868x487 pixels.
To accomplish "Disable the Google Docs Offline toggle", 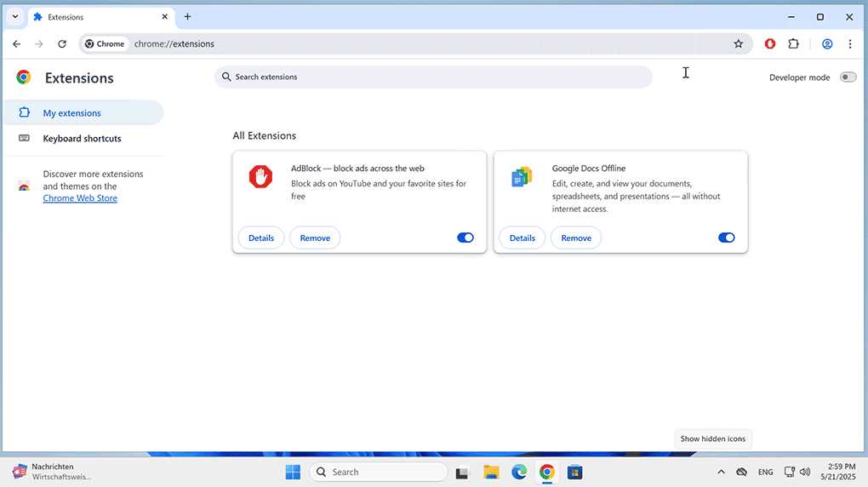I will 726,238.
